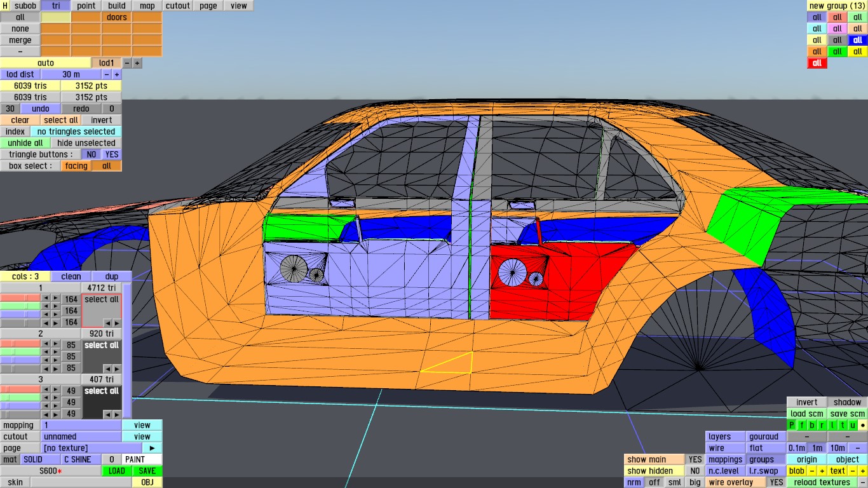Open the page selector showing [no texture]

coord(92,448)
